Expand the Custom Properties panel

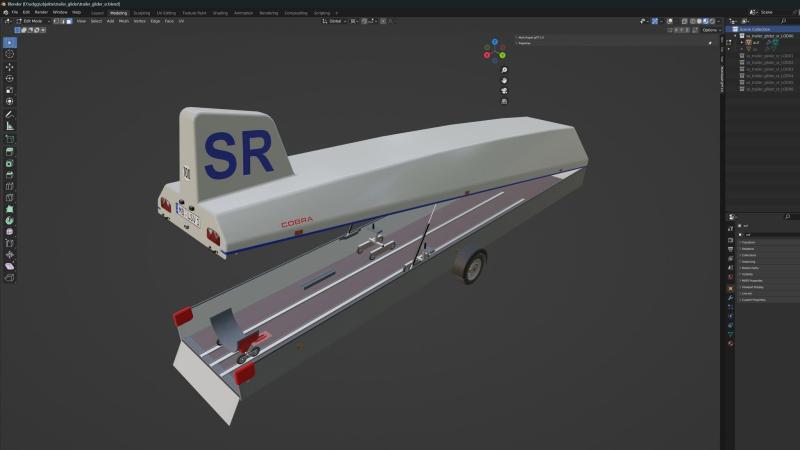pos(753,300)
